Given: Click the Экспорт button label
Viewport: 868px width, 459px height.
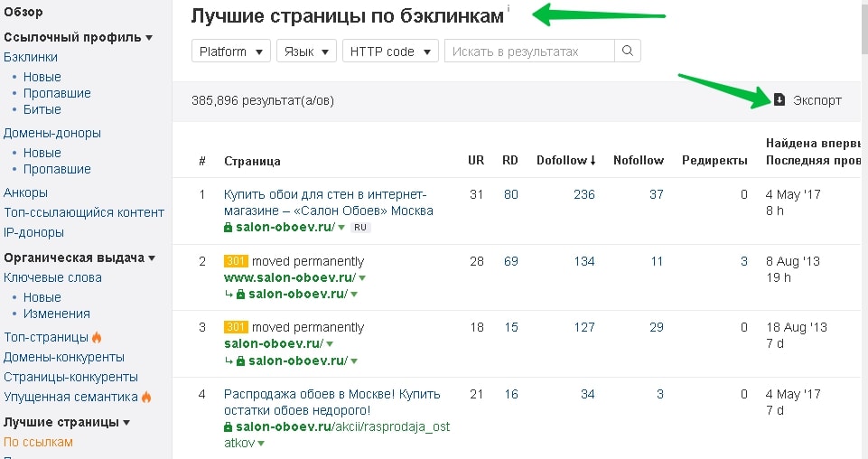Looking at the screenshot, I should (x=817, y=100).
